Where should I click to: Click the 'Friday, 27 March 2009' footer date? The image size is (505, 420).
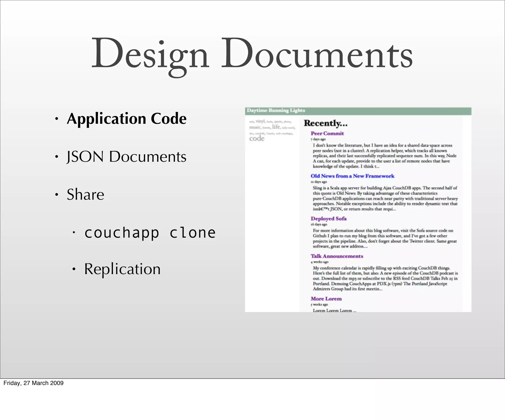coord(34,383)
